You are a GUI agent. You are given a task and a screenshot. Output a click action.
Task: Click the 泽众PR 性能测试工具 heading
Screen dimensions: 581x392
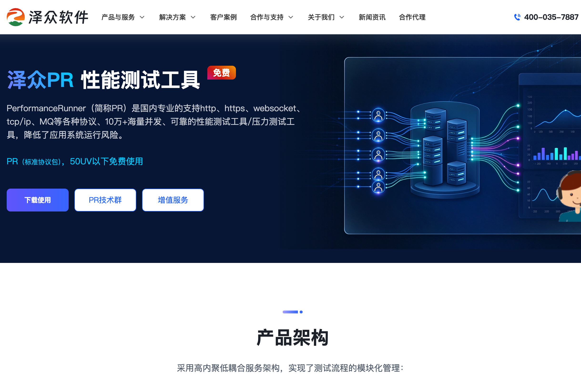[103, 80]
